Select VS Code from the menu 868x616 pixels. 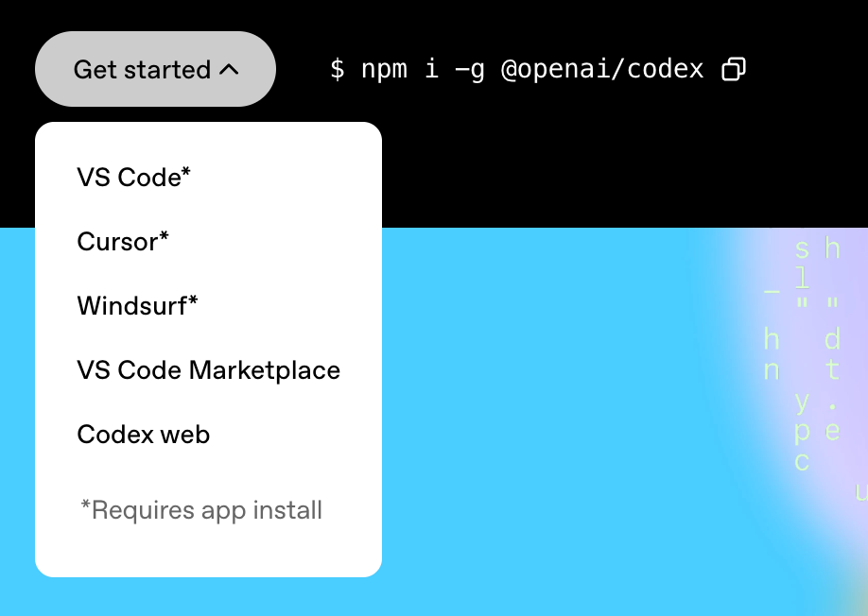(x=133, y=178)
